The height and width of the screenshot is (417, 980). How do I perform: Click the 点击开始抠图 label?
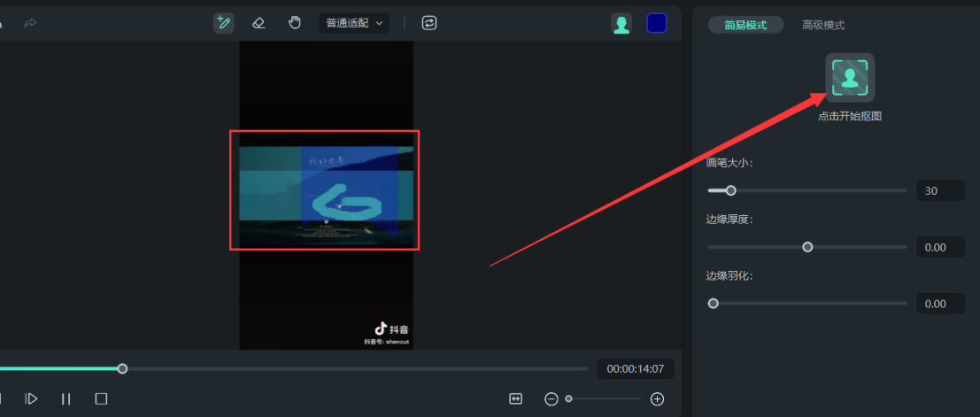(849, 116)
